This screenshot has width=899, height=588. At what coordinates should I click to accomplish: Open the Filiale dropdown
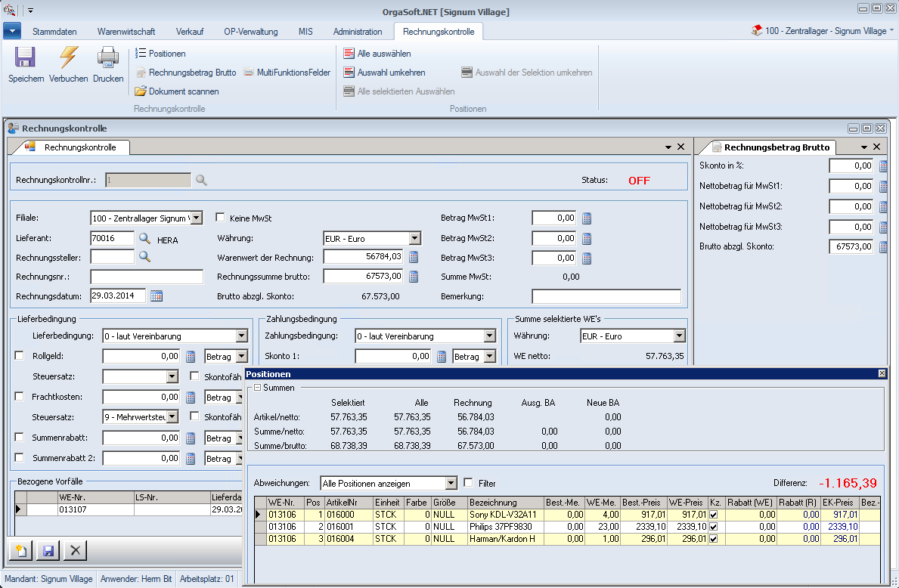coord(196,218)
